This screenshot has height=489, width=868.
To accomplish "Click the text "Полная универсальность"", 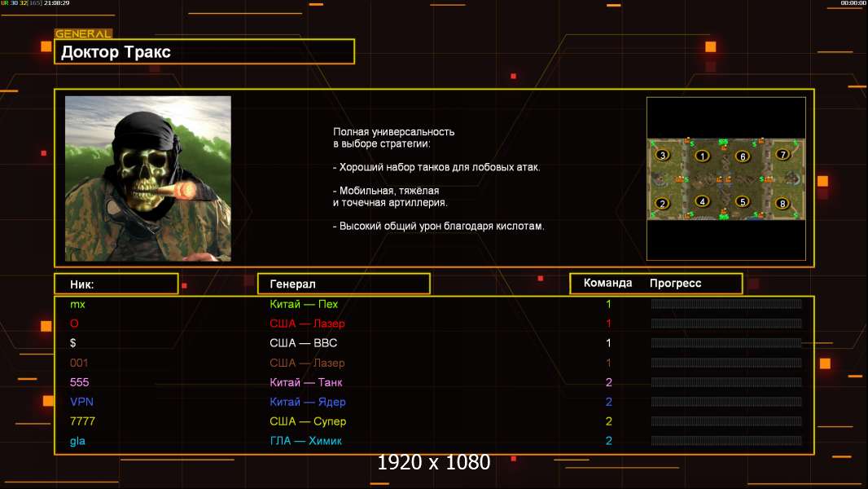I will [393, 132].
